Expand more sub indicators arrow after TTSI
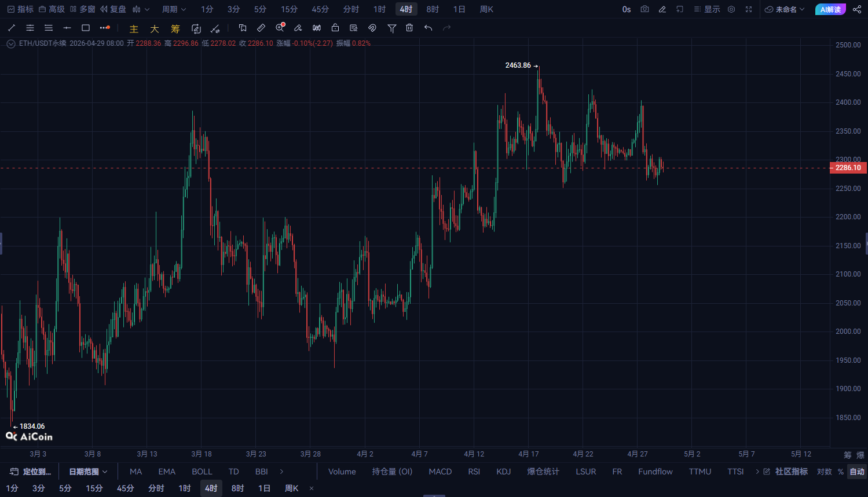 tap(757, 472)
